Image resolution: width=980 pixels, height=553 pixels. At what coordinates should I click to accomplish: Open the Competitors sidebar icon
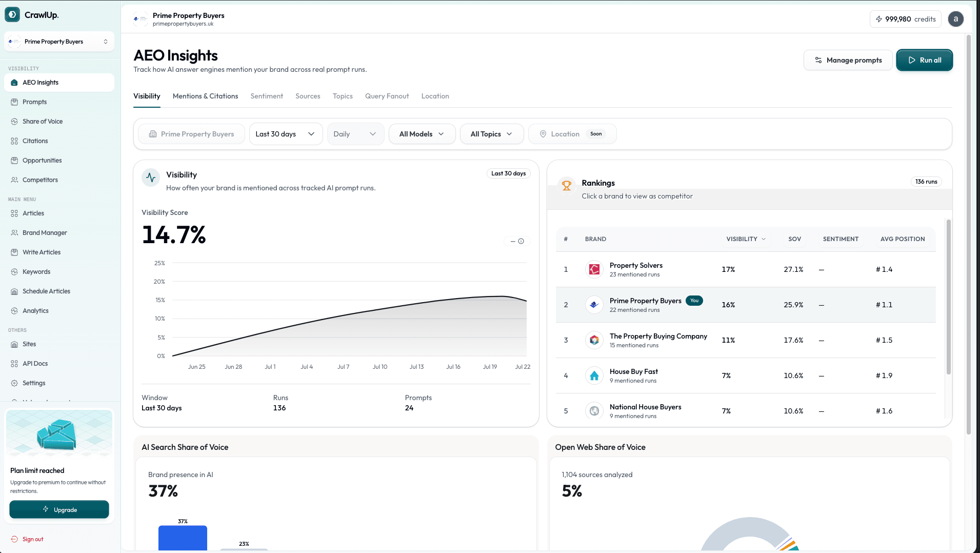[14, 180]
